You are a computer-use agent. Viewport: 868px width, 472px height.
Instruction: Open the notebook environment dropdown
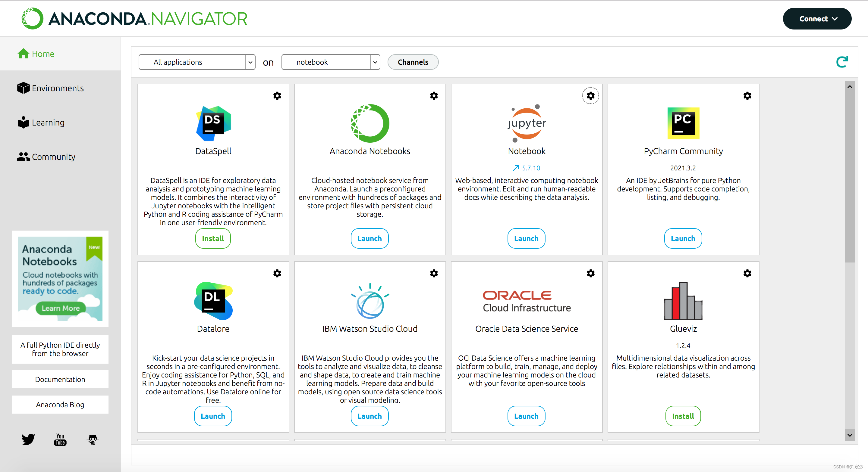pyautogui.click(x=331, y=62)
